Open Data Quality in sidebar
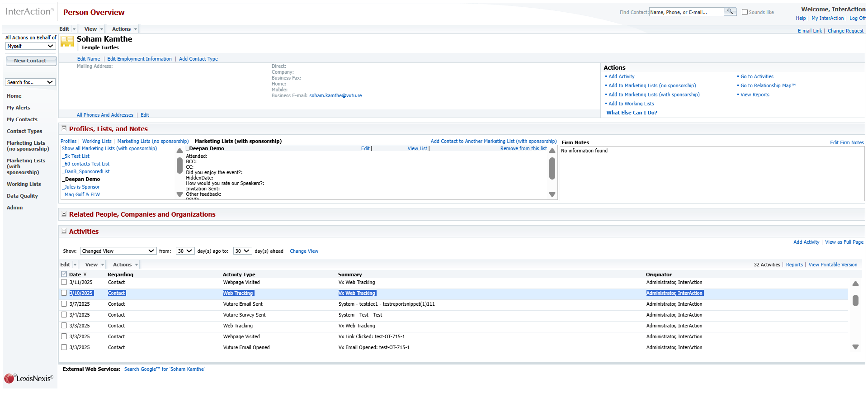This screenshot has height=393, width=868. pos(22,196)
